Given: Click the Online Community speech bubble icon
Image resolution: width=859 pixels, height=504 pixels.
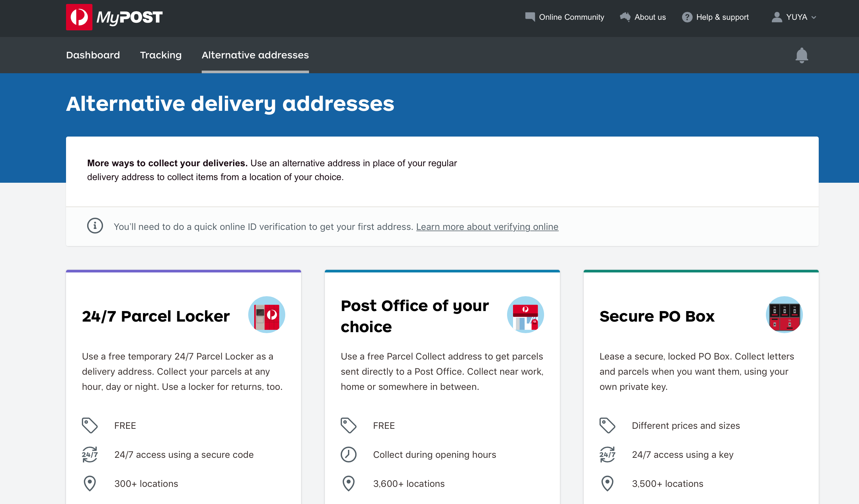Looking at the screenshot, I should point(530,17).
